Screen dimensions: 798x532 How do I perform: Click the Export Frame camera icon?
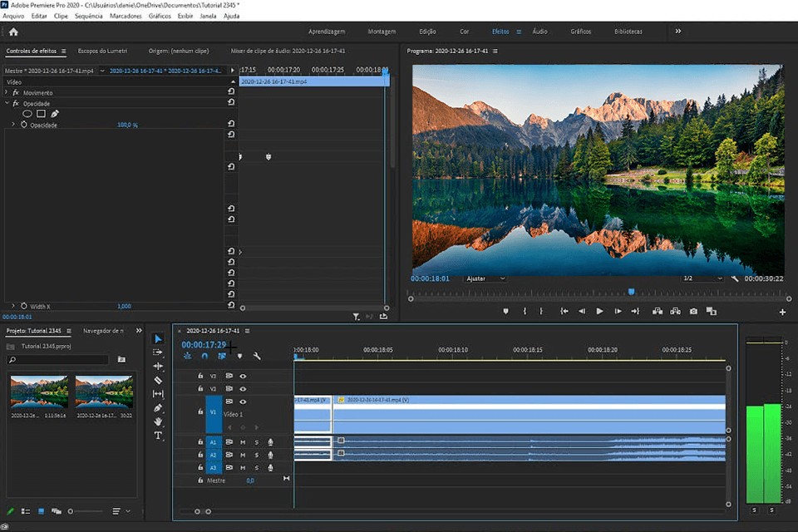(x=693, y=311)
